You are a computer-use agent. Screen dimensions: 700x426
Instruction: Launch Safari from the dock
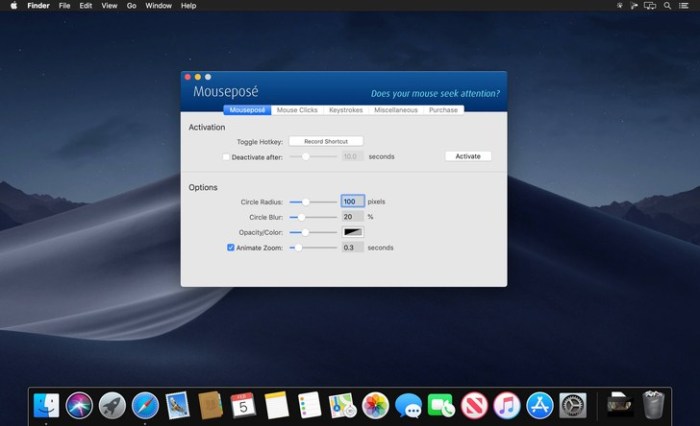pos(145,405)
